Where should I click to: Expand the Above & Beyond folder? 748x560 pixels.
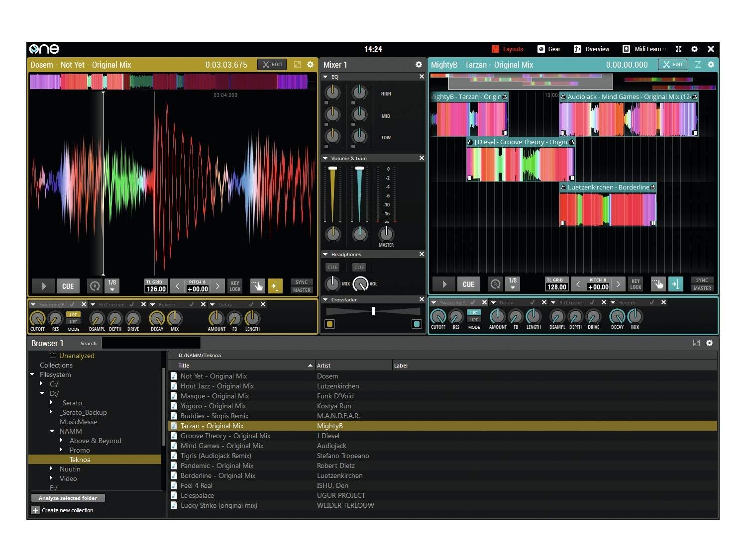click(61, 441)
